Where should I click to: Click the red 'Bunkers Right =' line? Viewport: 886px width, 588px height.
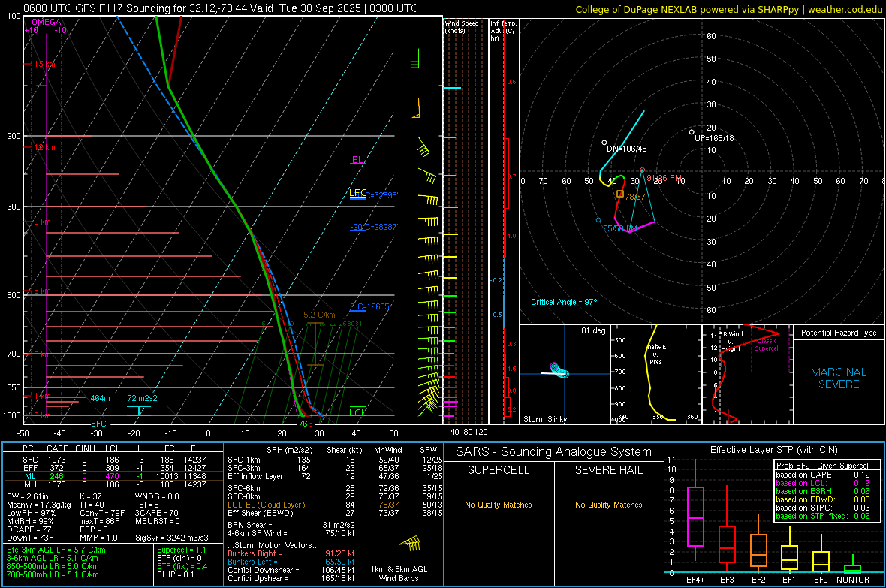tap(291, 553)
